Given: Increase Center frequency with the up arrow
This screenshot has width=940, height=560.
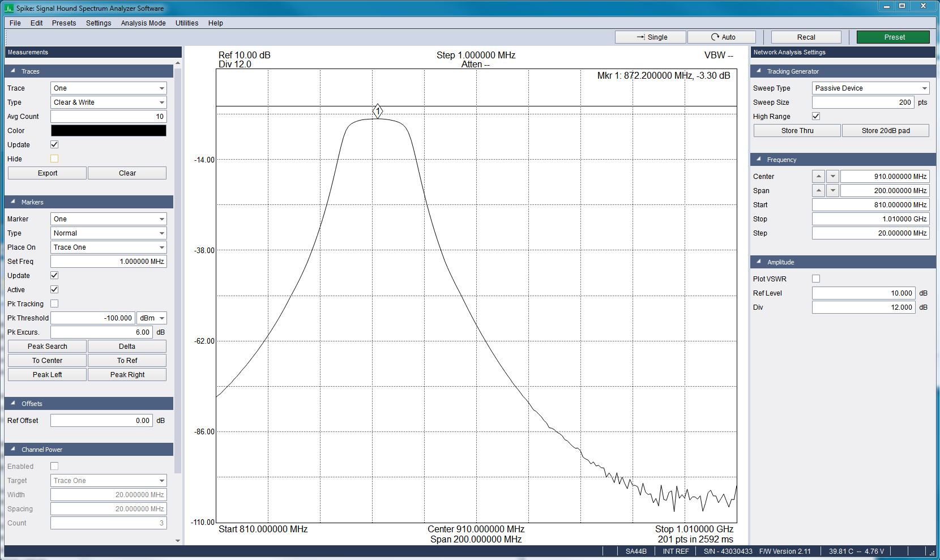Looking at the screenshot, I should pos(818,177).
